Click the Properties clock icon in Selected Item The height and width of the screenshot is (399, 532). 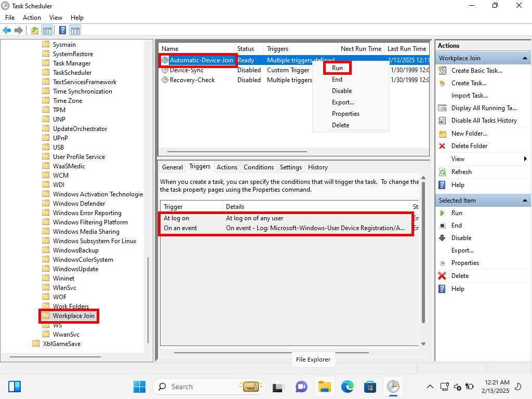coord(442,263)
